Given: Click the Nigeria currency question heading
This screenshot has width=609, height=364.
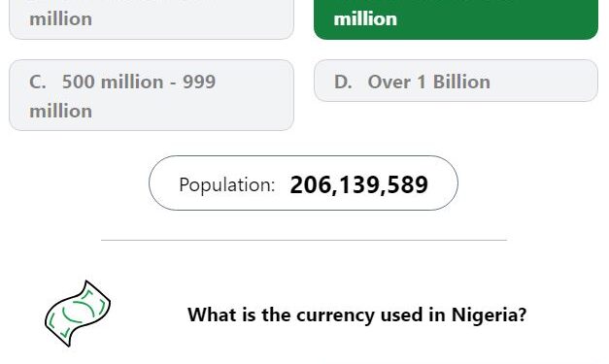Looking at the screenshot, I should click(x=356, y=314).
